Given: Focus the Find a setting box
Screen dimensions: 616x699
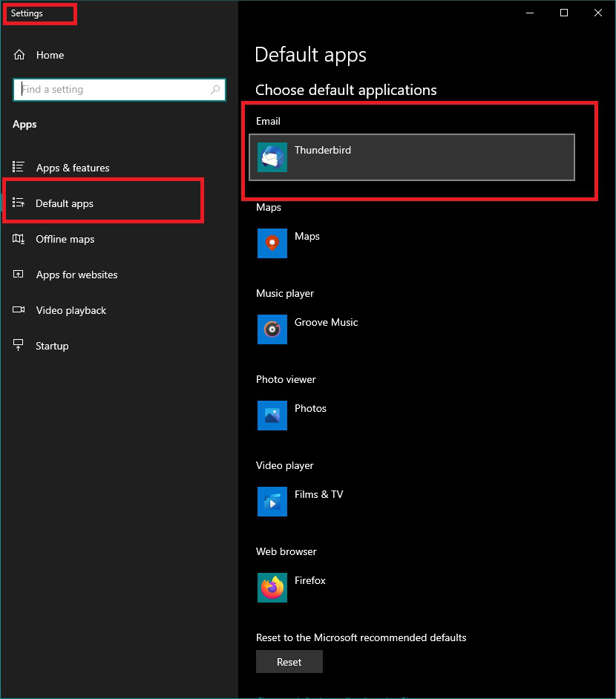Looking at the screenshot, I should (111, 90).
